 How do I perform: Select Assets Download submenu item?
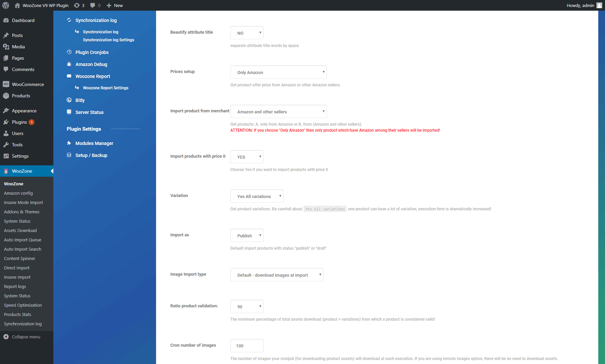[x=20, y=230]
